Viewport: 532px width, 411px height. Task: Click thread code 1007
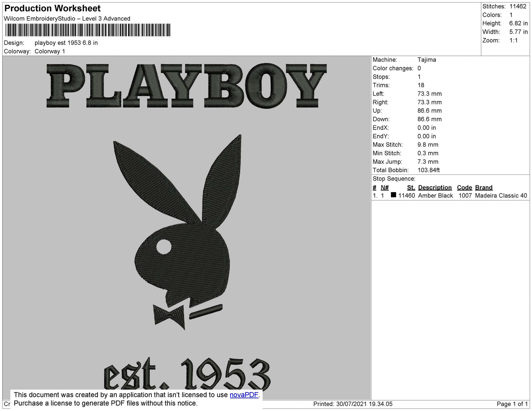tap(465, 195)
